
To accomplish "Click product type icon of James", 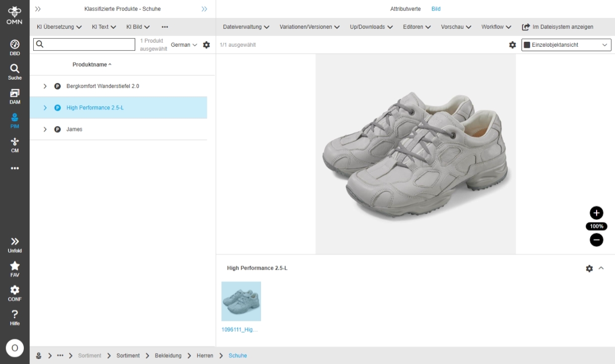I will (x=57, y=129).
